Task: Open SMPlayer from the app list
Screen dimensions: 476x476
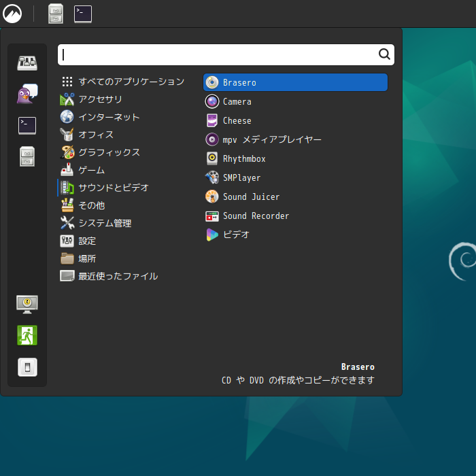Action: [x=241, y=177]
